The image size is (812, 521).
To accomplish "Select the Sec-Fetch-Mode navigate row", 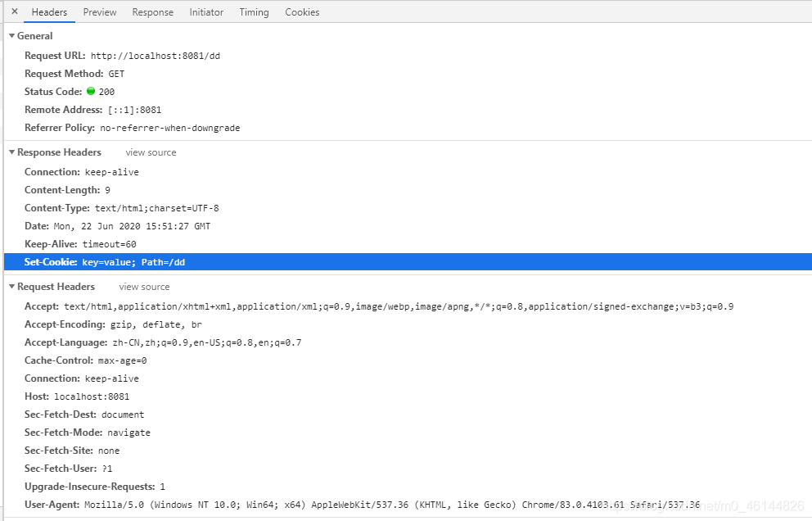I will pyautogui.click(x=408, y=433).
